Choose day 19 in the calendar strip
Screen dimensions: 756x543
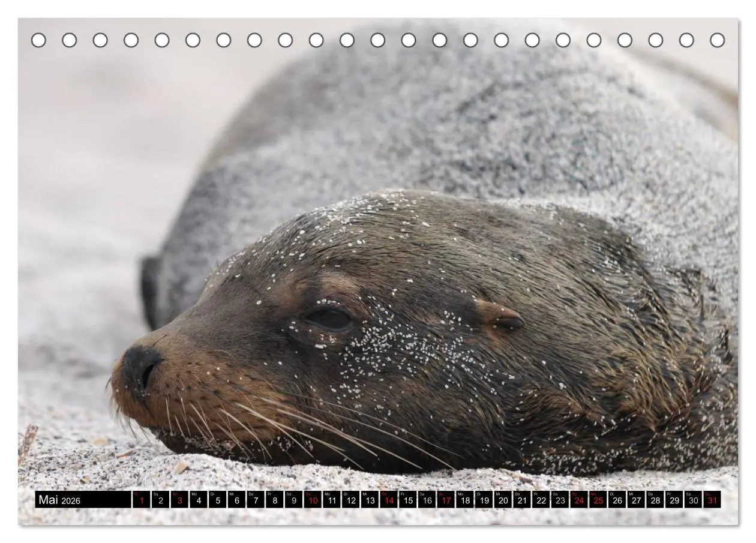[484, 499]
